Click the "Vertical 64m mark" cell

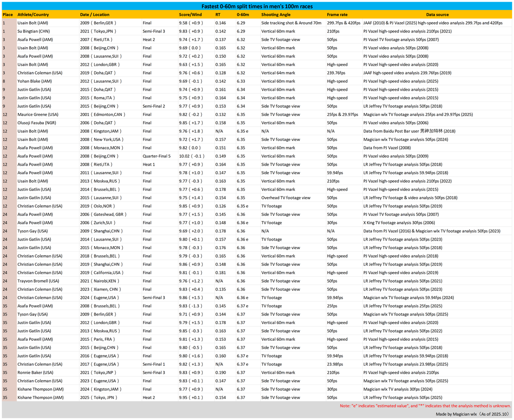tap(278, 73)
